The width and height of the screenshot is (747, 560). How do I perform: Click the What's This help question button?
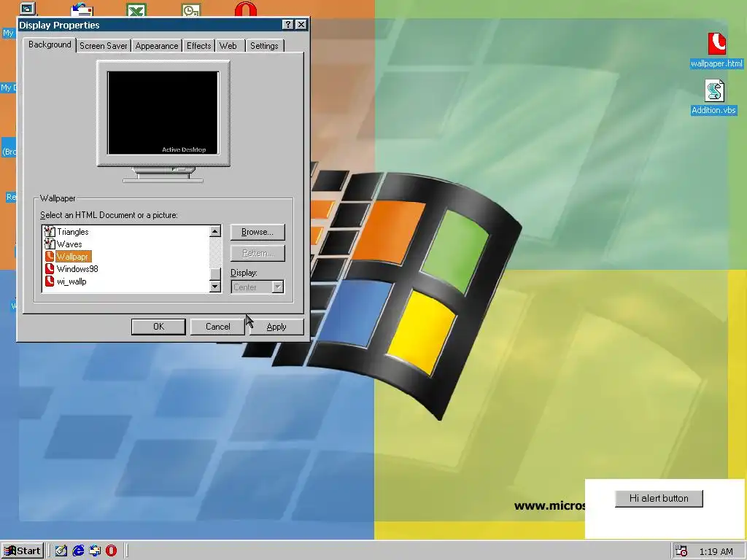tap(287, 25)
